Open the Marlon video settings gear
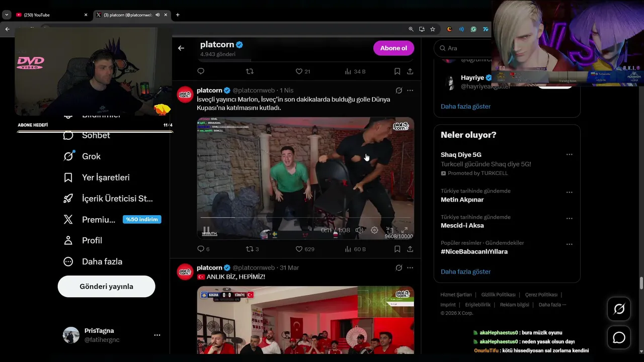The width and height of the screenshot is (644, 362). click(374, 230)
